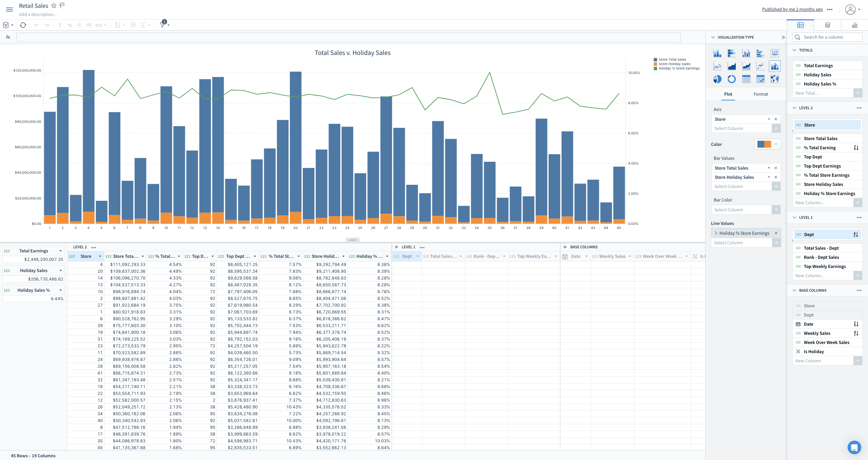This screenshot has height=460, width=868.
Task: Remove Store Holiday Sales from Bar Values
Action: 776,177
